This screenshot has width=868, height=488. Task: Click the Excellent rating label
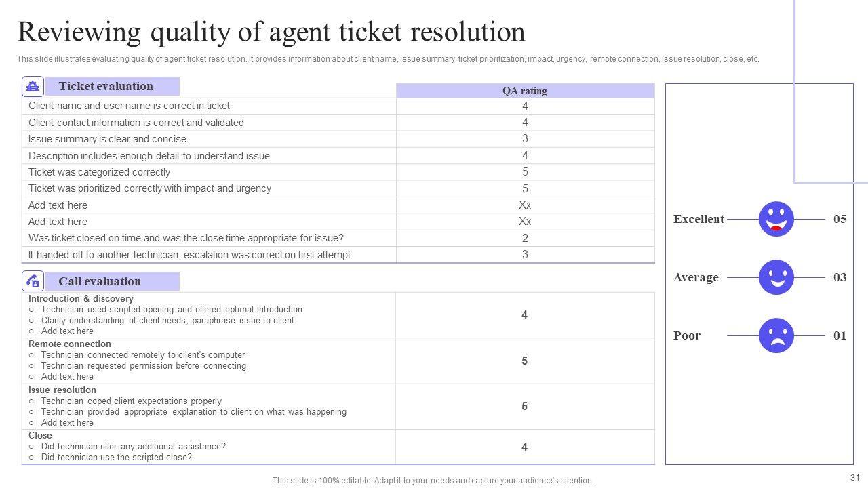tap(698, 219)
